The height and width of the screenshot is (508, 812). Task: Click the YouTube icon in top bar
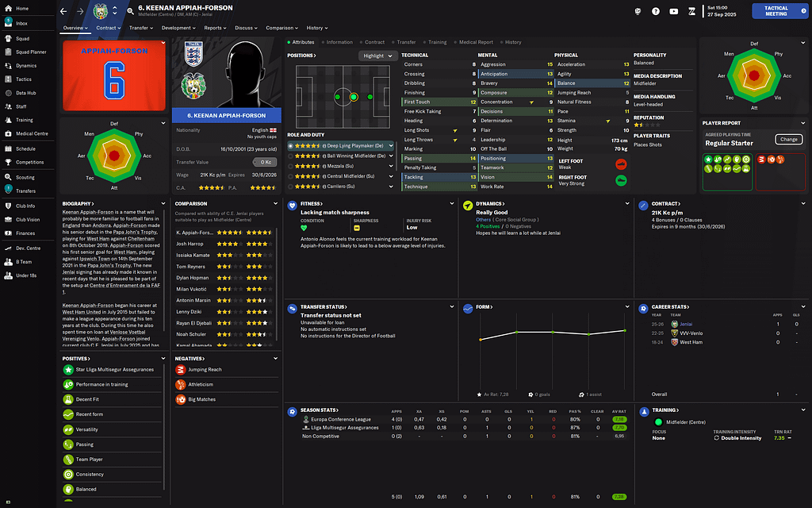coord(673,11)
